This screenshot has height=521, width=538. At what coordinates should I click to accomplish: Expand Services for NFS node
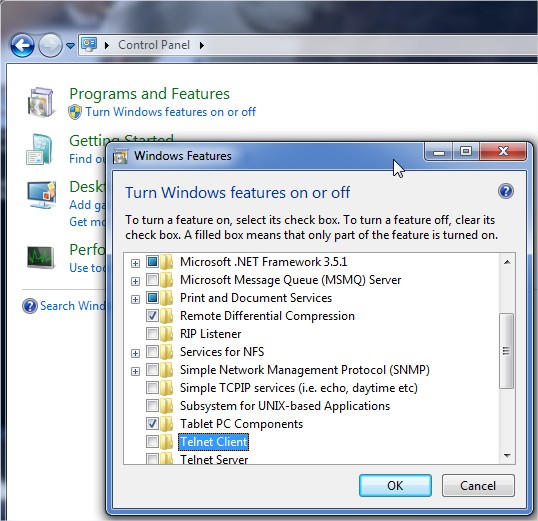click(x=136, y=353)
